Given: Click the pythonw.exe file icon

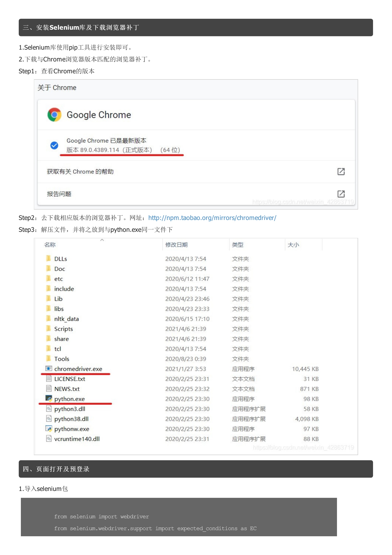Looking at the screenshot, I should coord(49,429).
